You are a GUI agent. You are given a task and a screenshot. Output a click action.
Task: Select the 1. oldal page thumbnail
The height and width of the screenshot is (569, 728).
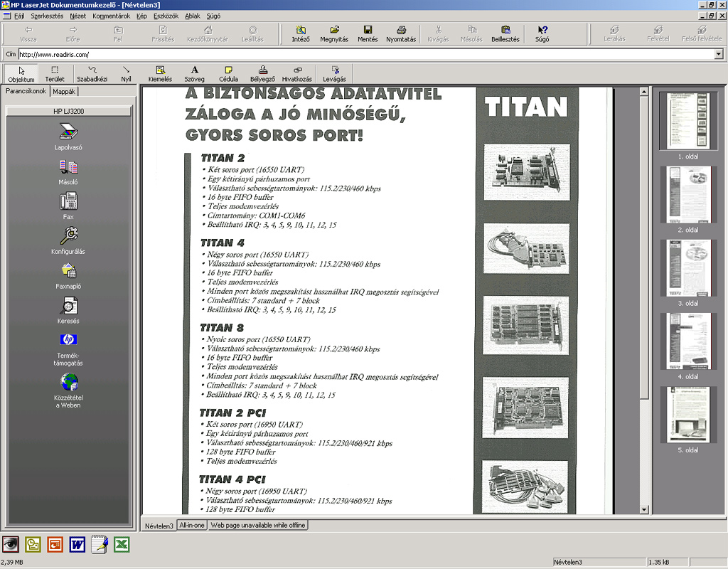click(688, 120)
